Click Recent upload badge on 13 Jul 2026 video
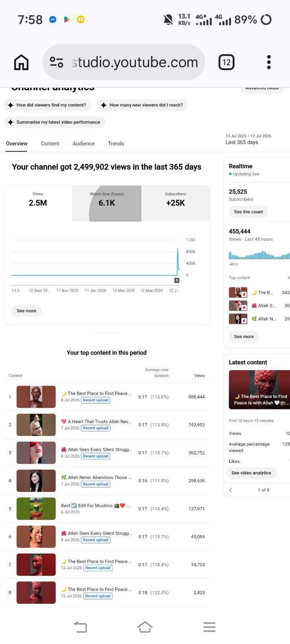This screenshot has width=290, height=644. pos(98,596)
